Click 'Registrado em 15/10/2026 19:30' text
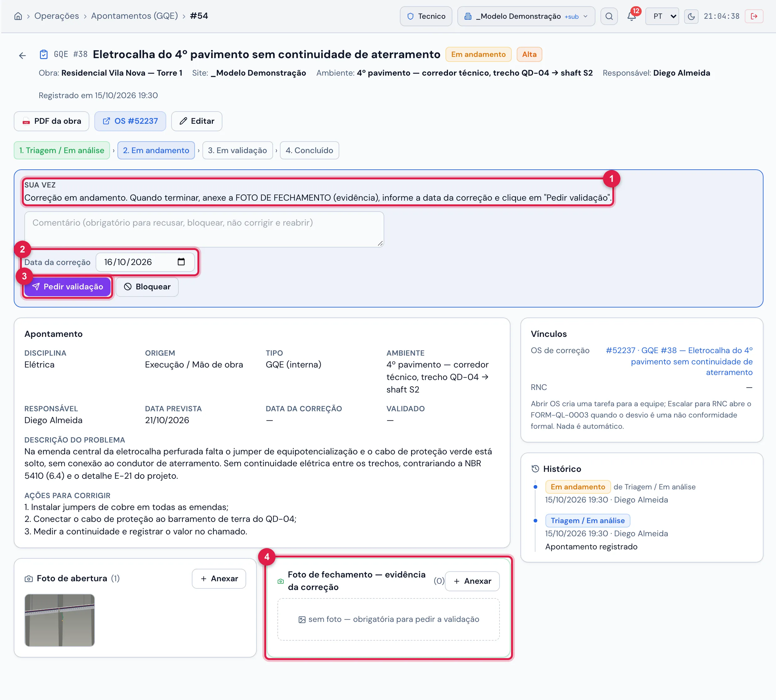Viewport: 776px width, 700px height. [x=98, y=95]
